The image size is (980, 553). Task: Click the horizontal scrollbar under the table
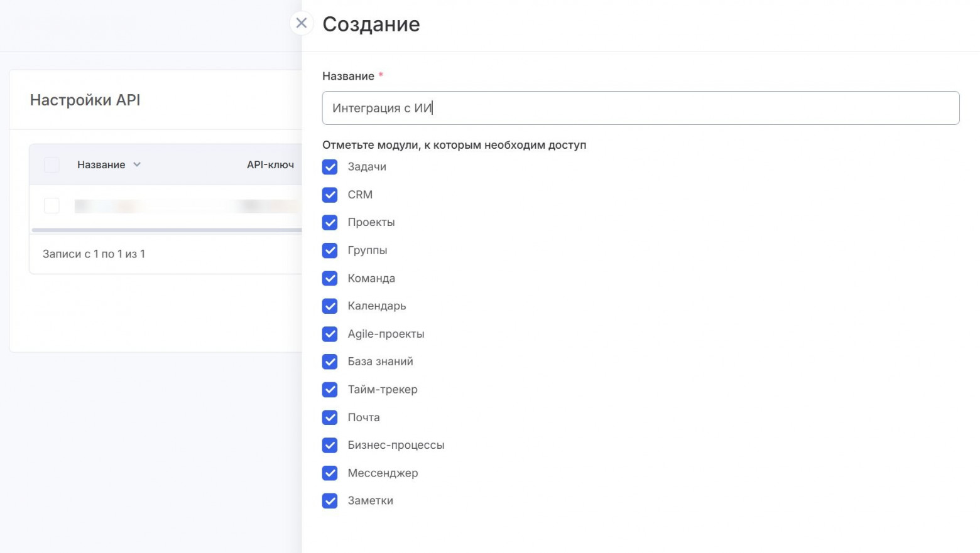[166, 230]
